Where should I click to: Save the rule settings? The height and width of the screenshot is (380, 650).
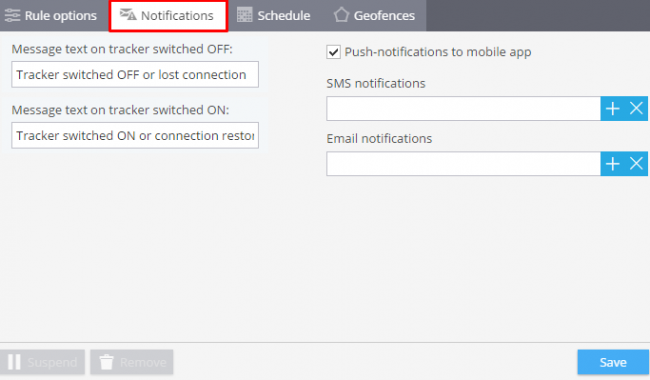(x=613, y=362)
